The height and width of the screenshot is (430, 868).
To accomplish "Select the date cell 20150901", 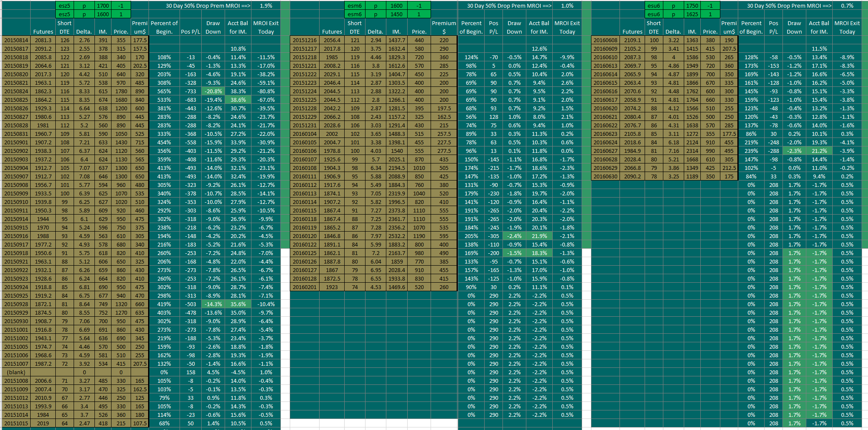I will pyautogui.click(x=16, y=143).
